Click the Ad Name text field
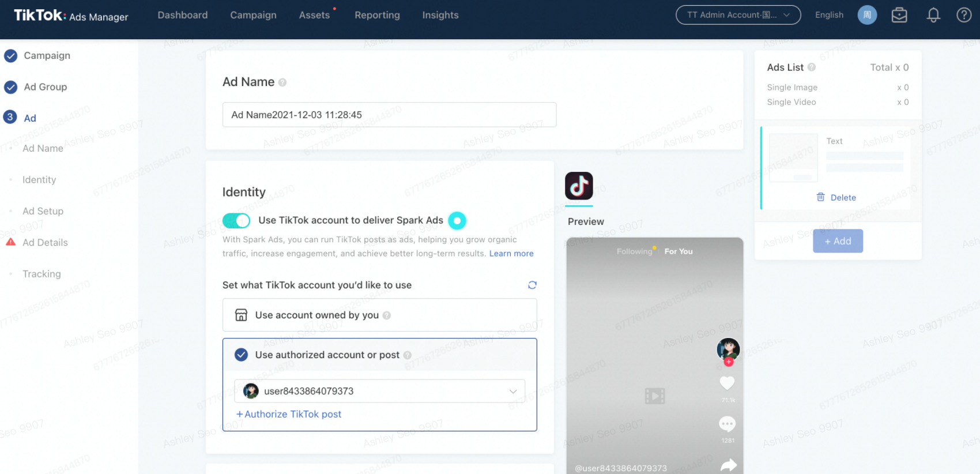This screenshot has width=980, height=474. (389, 115)
